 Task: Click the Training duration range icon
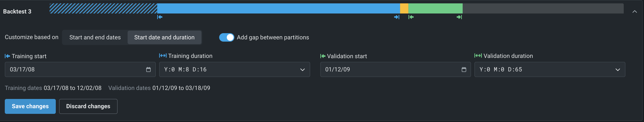pyautogui.click(x=163, y=56)
